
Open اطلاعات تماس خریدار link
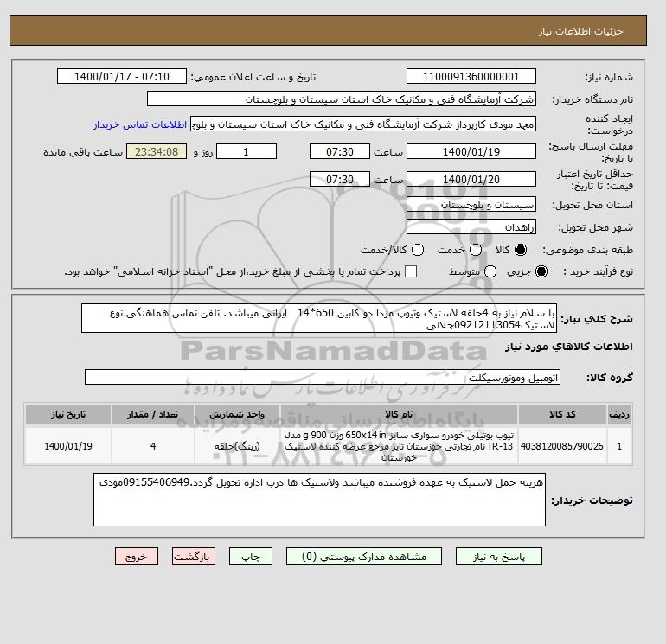click(x=140, y=124)
